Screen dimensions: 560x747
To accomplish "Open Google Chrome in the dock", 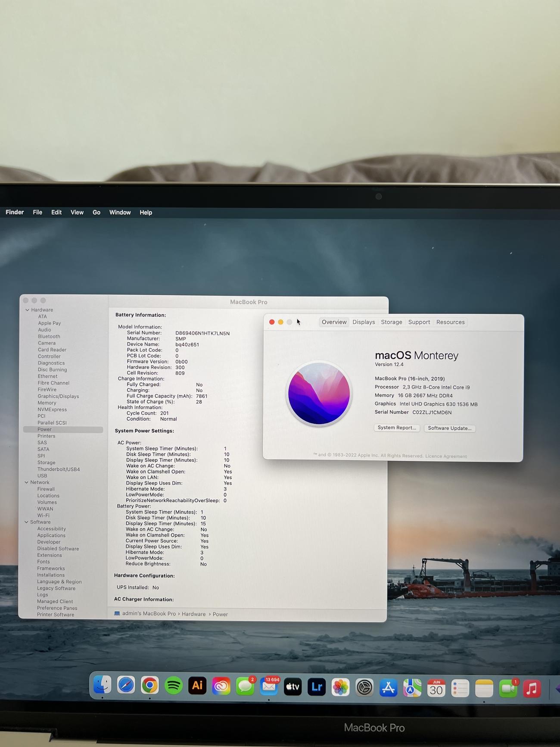I will click(x=149, y=685).
